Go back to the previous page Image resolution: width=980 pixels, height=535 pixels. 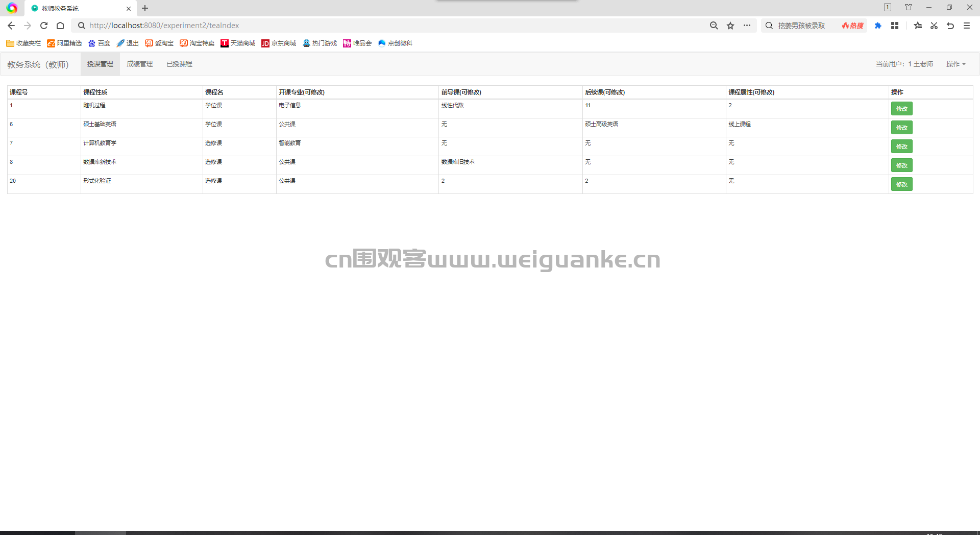pyautogui.click(x=11, y=26)
